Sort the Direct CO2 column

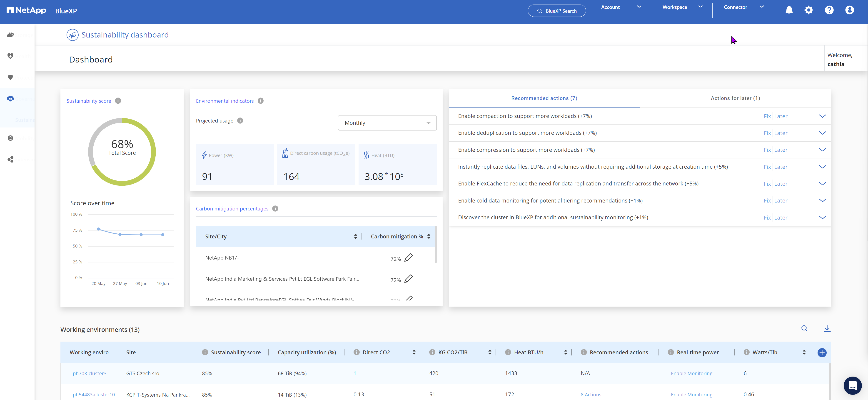click(x=414, y=352)
